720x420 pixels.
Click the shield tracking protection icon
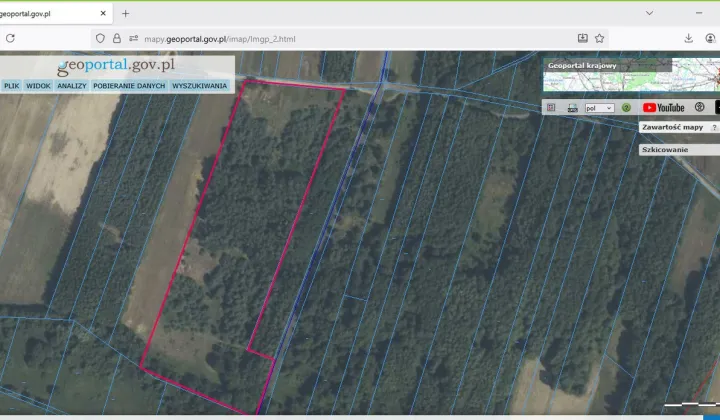click(x=100, y=39)
